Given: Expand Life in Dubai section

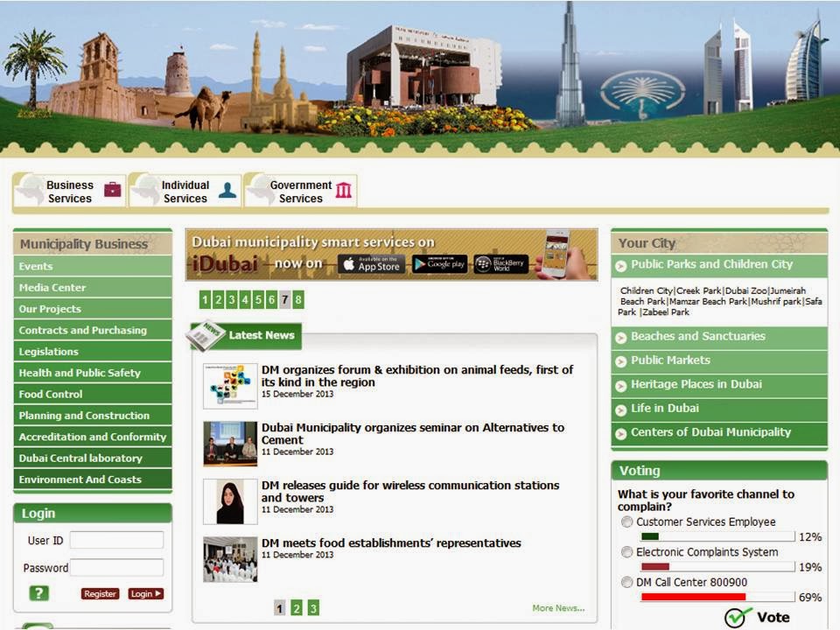Looking at the screenshot, I should pyautogui.click(x=719, y=409).
